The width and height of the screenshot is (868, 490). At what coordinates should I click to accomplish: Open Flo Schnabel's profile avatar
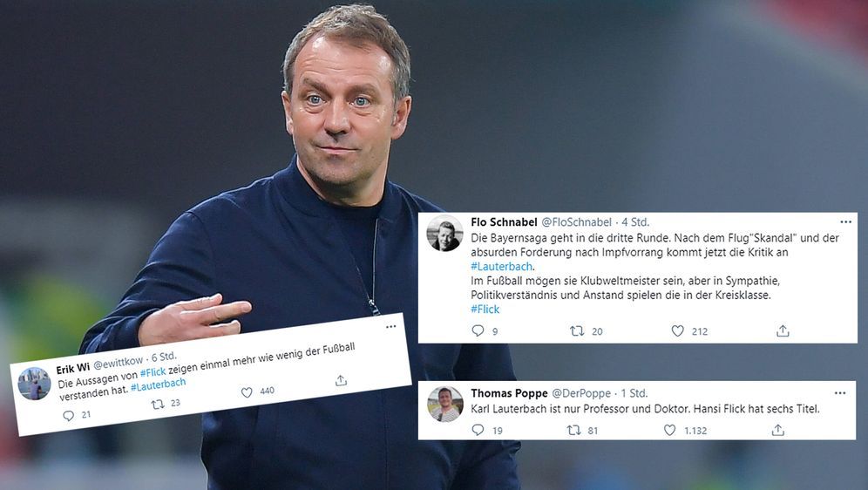[x=444, y=233]
